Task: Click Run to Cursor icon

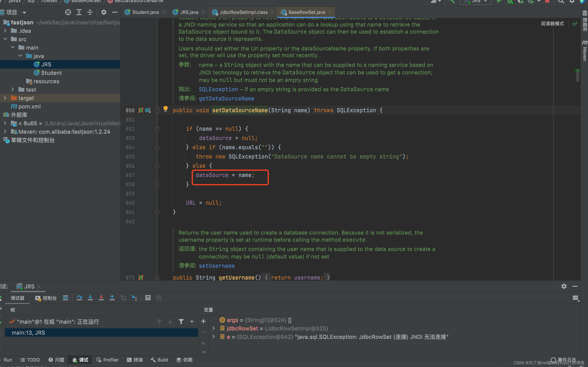Action: coord(134,298)
